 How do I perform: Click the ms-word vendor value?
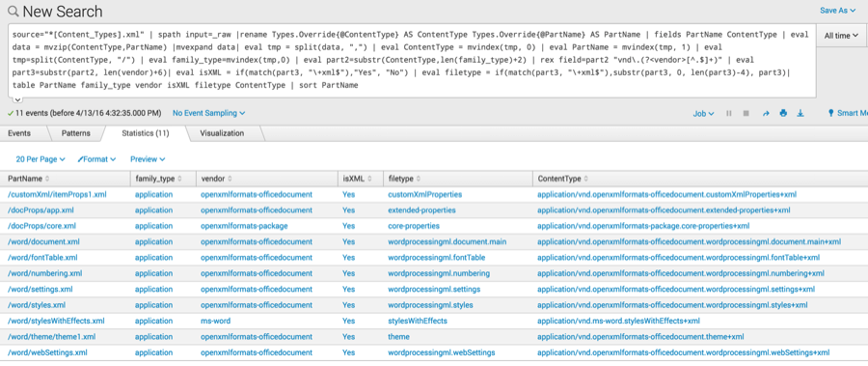coord(215,321)
